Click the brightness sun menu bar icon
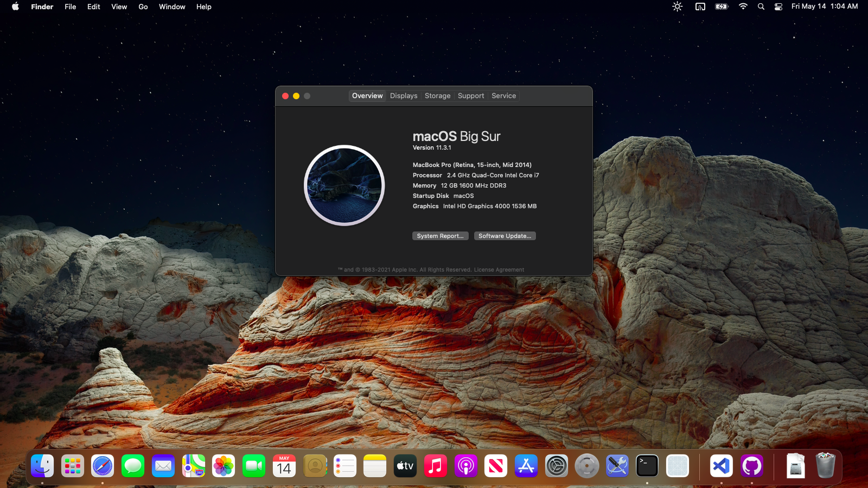Viewport: 868px width, 488px height. click(677, 7)
